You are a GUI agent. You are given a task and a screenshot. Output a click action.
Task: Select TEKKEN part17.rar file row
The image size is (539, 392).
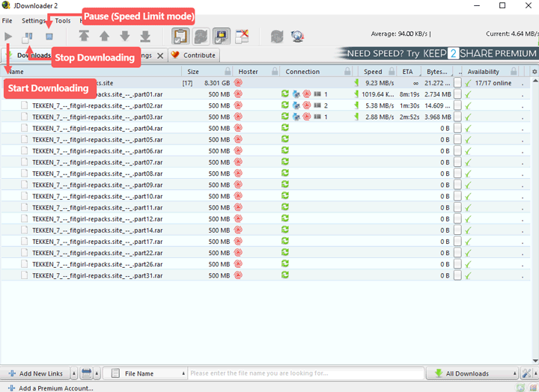click(x=265, y=242)
